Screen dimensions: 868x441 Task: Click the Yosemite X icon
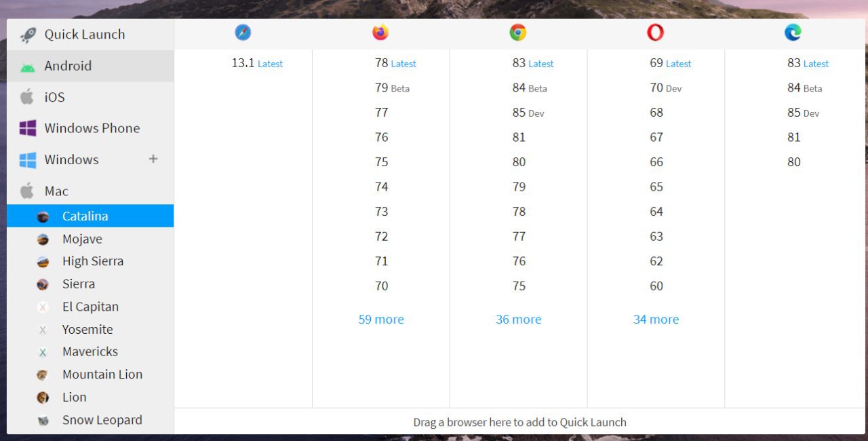[43, 330]
